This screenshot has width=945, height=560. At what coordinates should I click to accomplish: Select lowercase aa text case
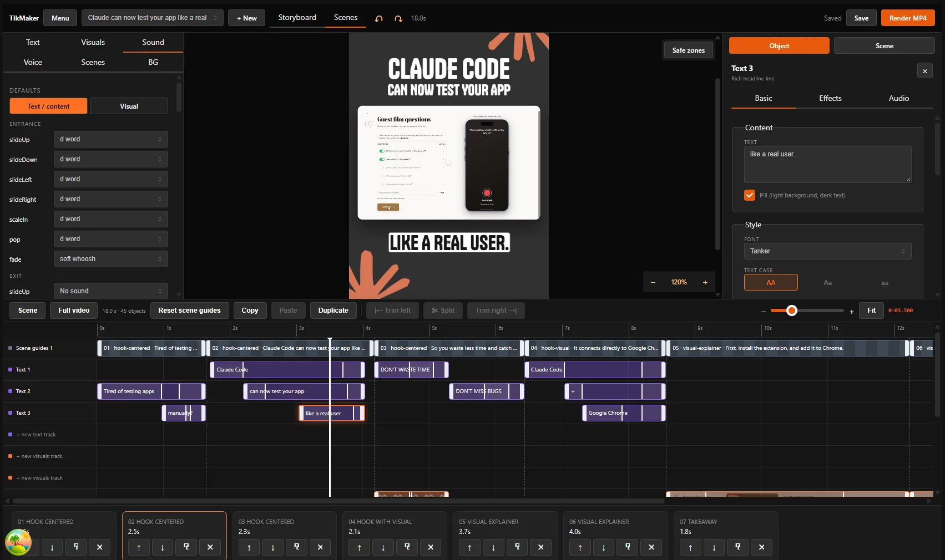coord(885,282)
